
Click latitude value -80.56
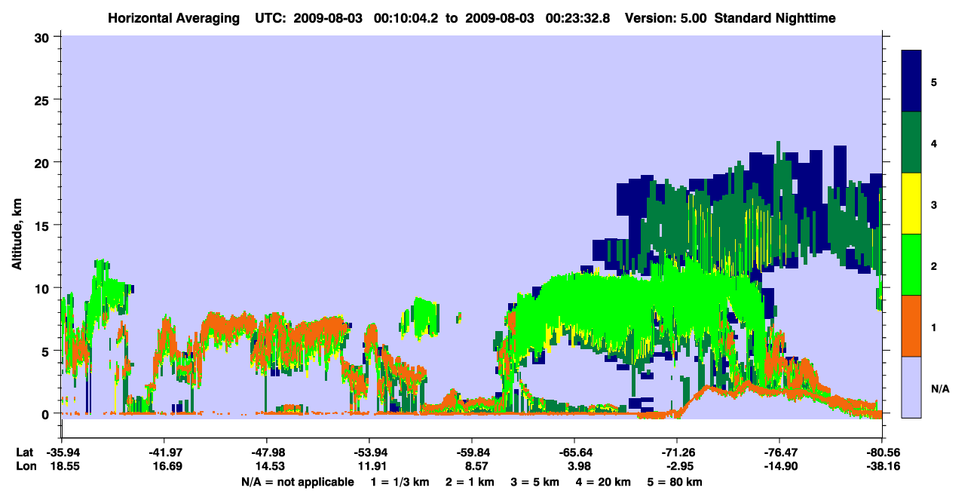pos(881,452)
